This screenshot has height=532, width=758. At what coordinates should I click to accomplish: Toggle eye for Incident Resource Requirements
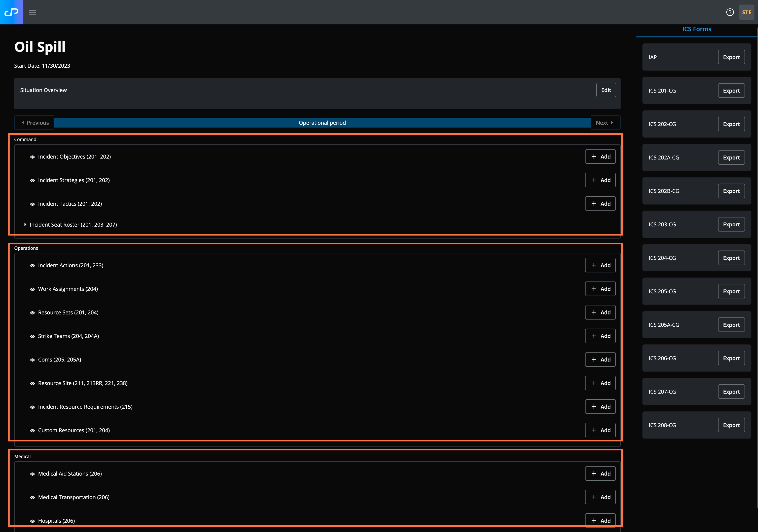click(x=32, y=407)
